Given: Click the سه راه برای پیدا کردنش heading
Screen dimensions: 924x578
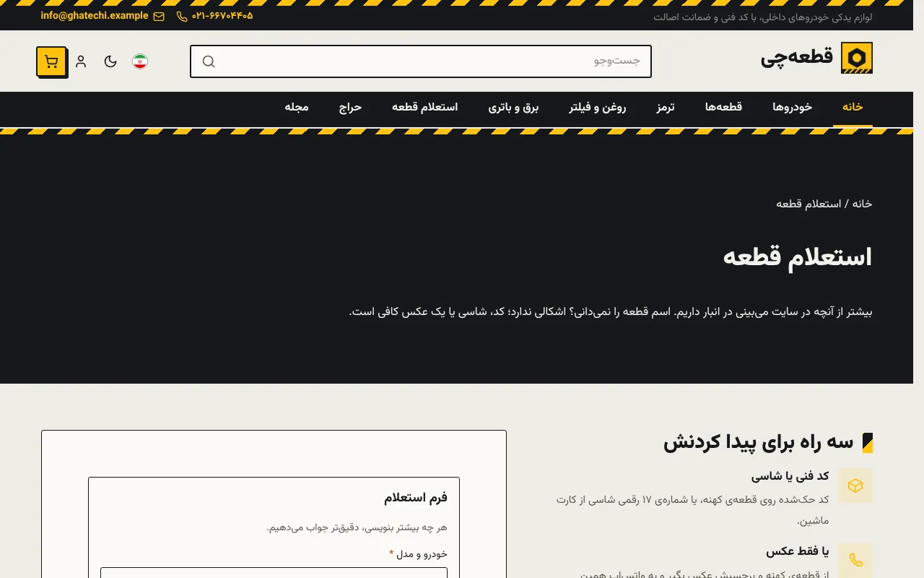Looking at the screenshot, I should (x=758, y=443).
